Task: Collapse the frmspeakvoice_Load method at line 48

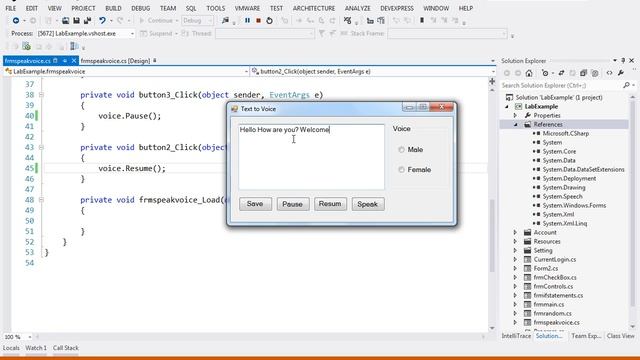Action: tap(41, 200)
